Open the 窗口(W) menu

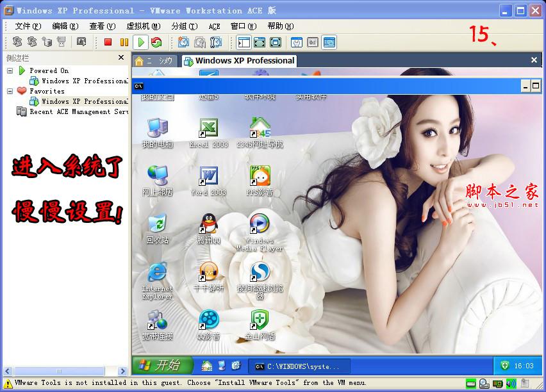[x=244, y=26]
